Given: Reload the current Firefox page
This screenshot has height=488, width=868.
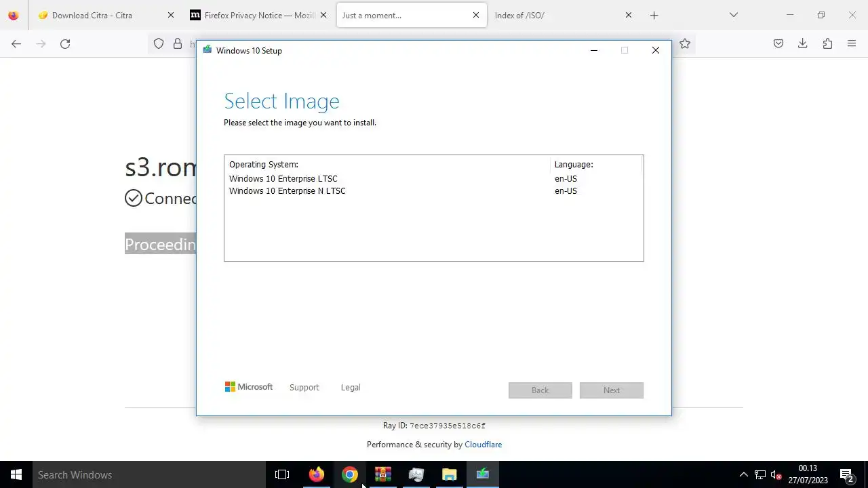Looking at the screenshot, I should (65, 44).
